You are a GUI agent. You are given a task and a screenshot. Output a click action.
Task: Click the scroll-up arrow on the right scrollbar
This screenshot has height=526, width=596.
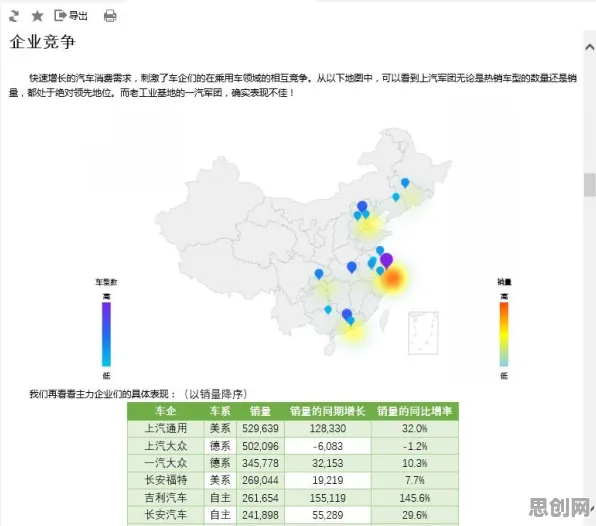point(590,47)
